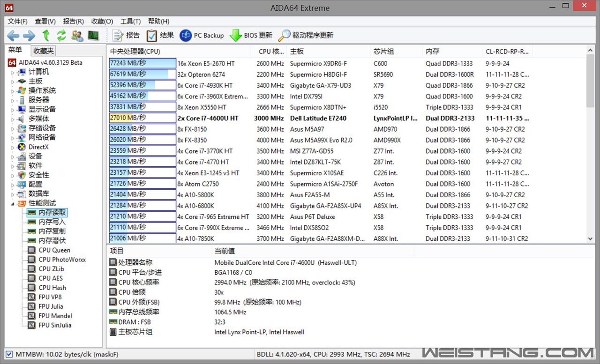Click the 结果 results toolbar button
The image size is (600, 364).
pos(160,35)
